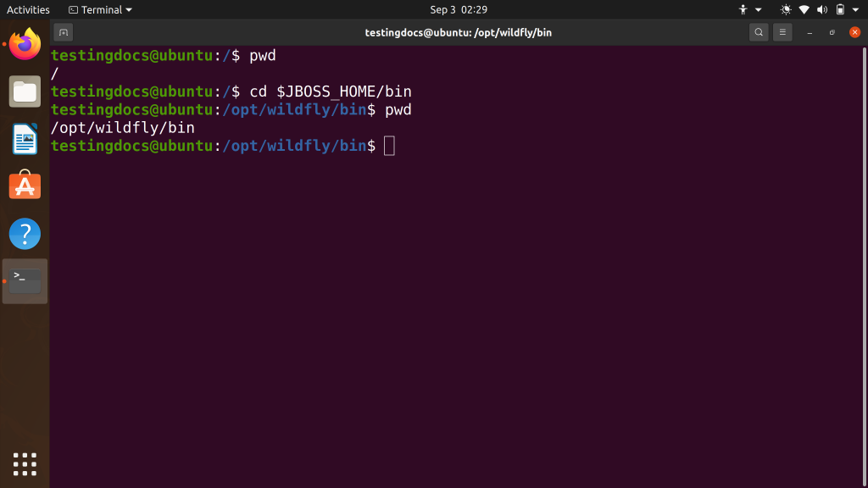The image size is (868, 488).
Task: Select the Sep 3 clock in the top bar
Action: 458,9
